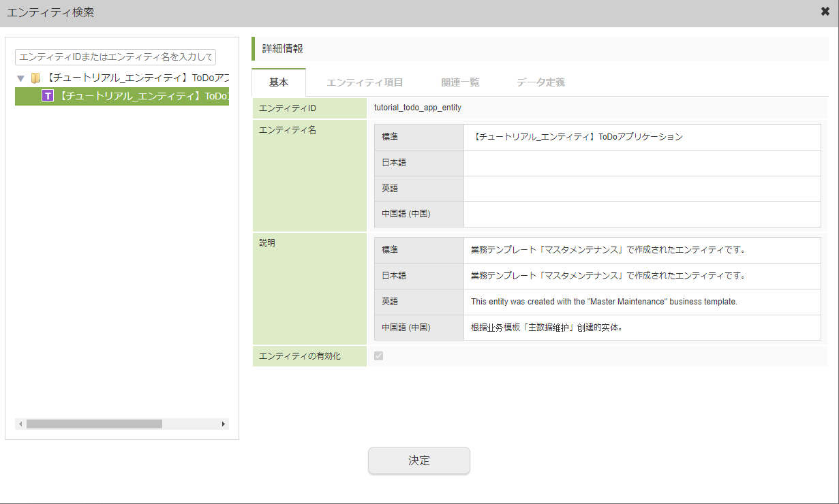
Task: Confirm with the 決定 button
Action: tap(419, 460)
